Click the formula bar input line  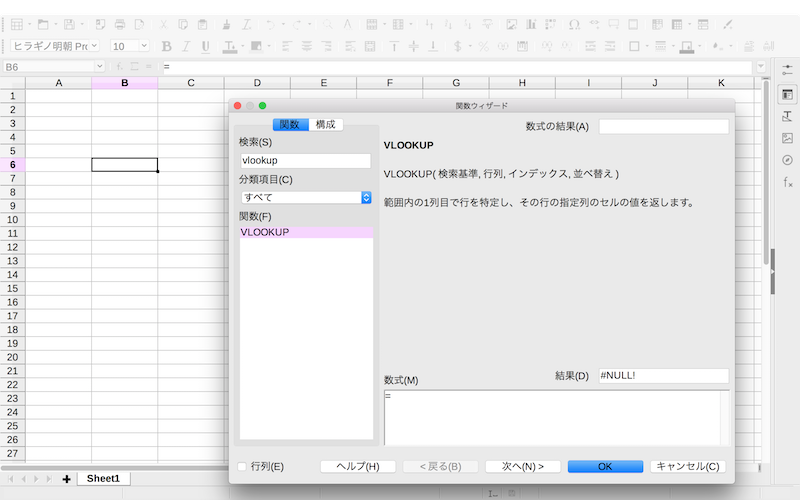point(457,66)
